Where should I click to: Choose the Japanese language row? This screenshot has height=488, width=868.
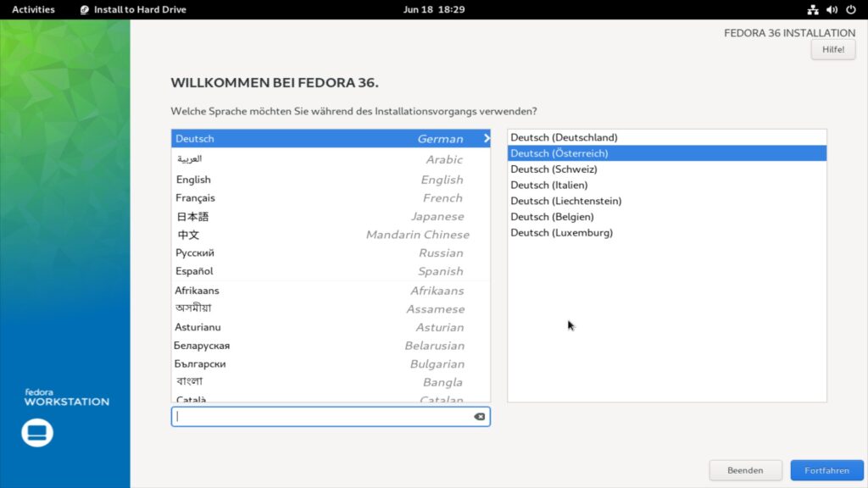pos(331,216)
